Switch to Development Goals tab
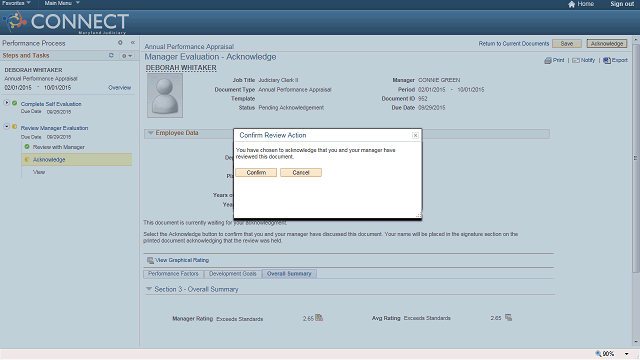The image size is (640, 360). click(233, 274)
